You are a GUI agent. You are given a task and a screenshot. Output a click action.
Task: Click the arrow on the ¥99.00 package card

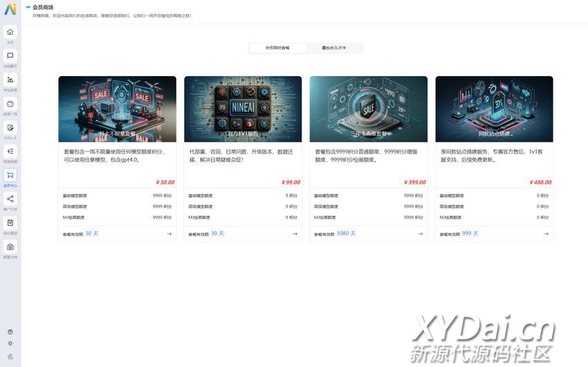point(295,234)
